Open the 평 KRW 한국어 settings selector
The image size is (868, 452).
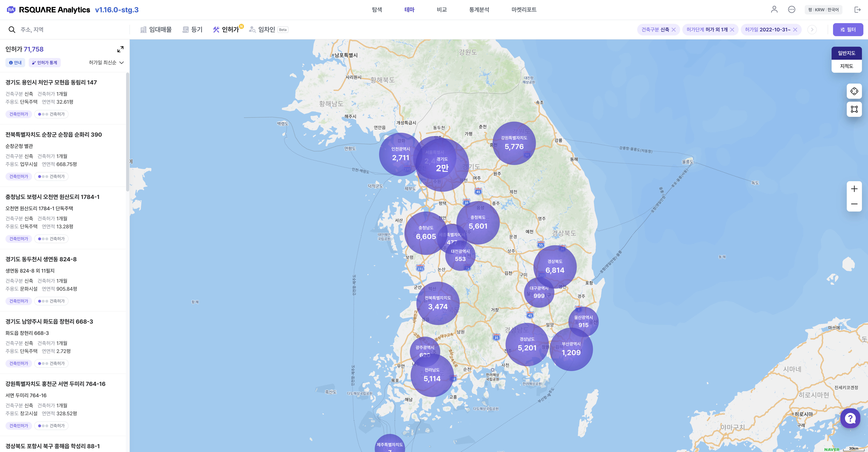(823, 10)
